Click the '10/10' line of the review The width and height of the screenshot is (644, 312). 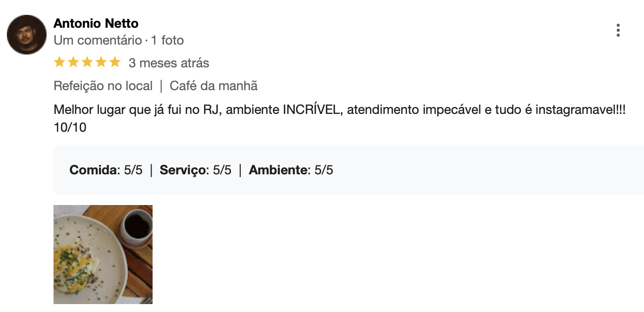70,127
